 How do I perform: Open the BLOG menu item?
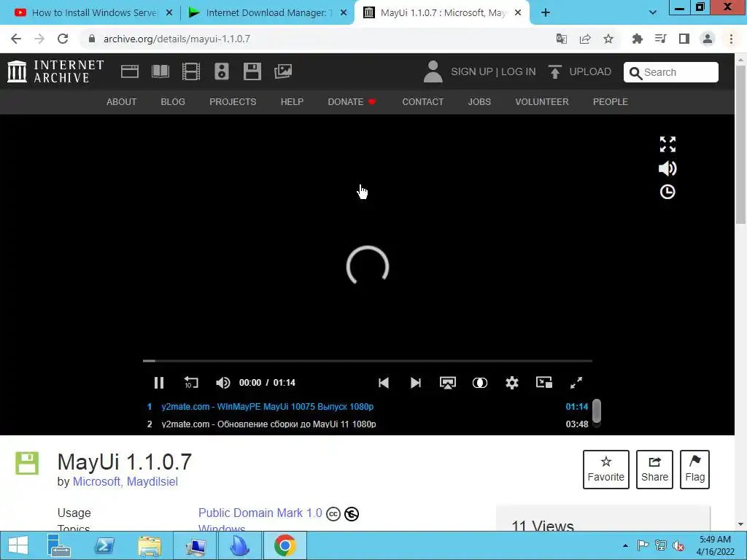(x=173, y=102)
